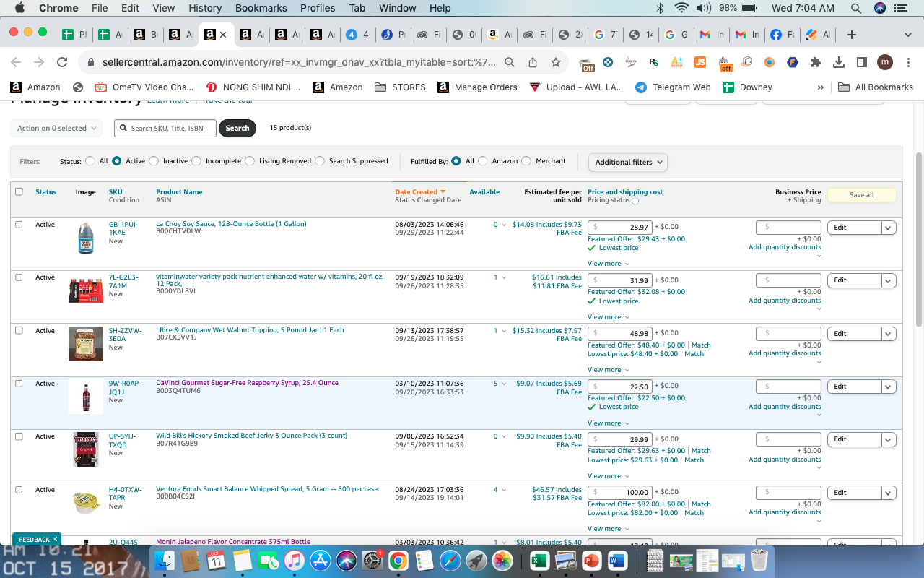The height and width of the screenshot is (578, 924).
Task: Open the Apple menu
Action: pyautogui.click(x=19, y=8)
